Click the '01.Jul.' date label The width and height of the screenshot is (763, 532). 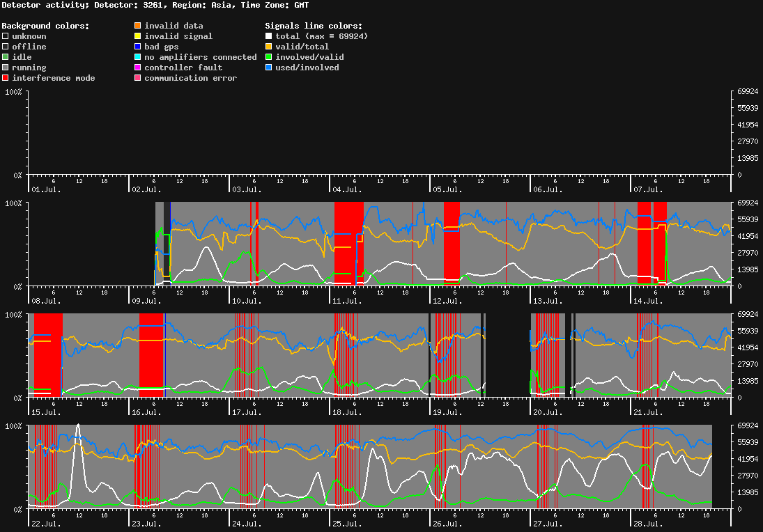coord(46,189)
